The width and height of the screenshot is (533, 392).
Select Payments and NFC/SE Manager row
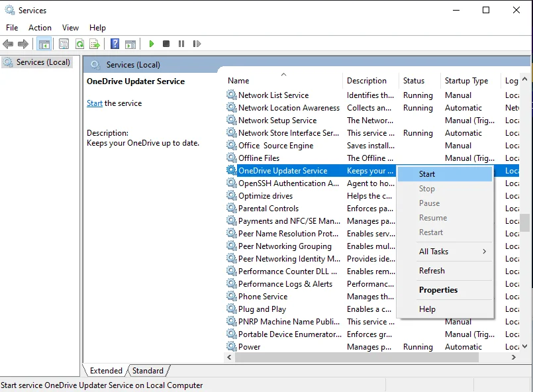click(311, 221)
